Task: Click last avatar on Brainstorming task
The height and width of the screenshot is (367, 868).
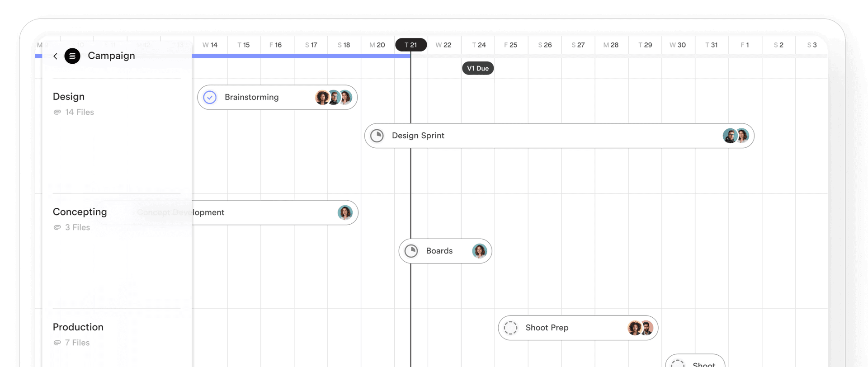Action: (346, 97)
